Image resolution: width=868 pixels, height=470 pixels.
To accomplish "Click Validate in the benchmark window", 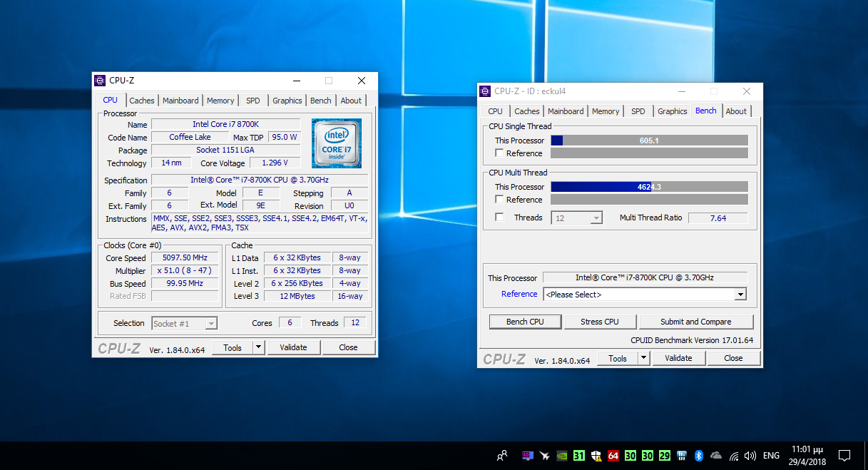I will tap(678, 358).
